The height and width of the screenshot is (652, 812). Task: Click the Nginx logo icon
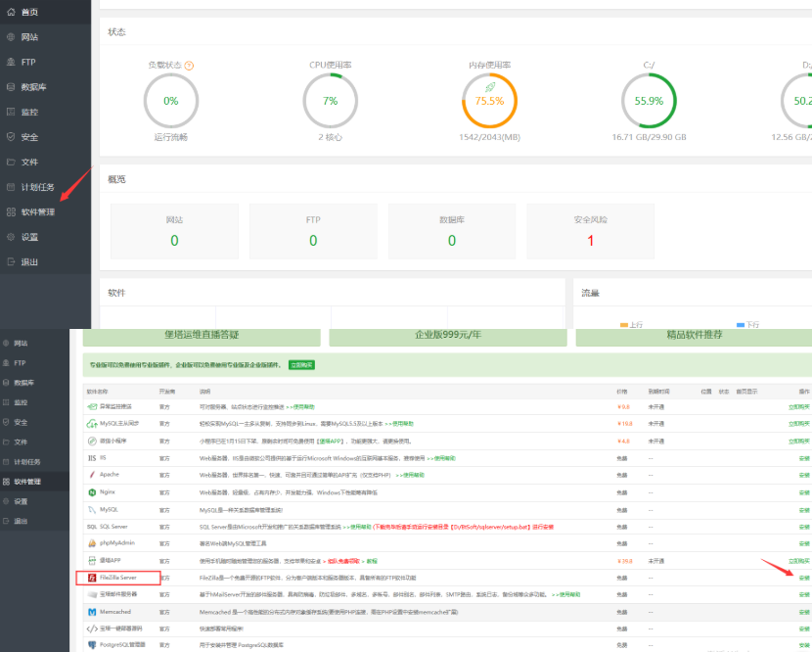pyautogui.click(x=91, y=491)
